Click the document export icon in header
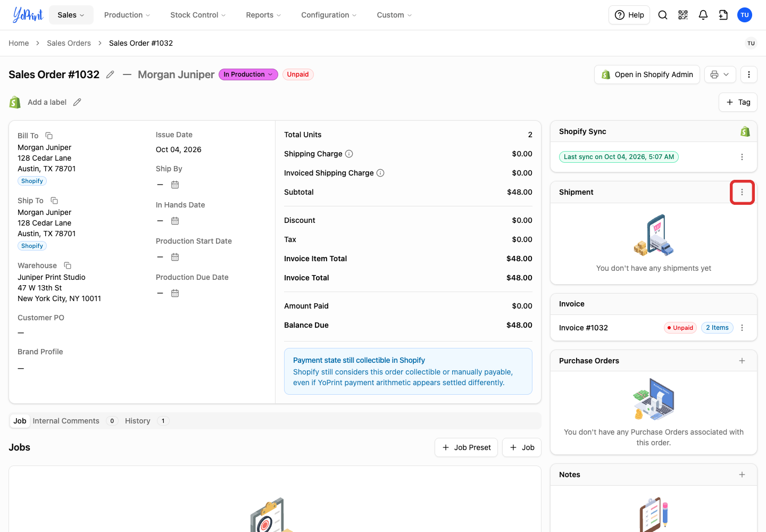The image size is (766, 532). (x=723, y=15)
